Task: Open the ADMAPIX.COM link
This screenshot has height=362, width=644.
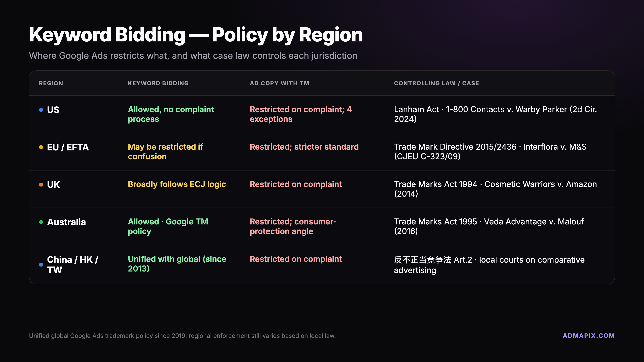Action: 588,335
